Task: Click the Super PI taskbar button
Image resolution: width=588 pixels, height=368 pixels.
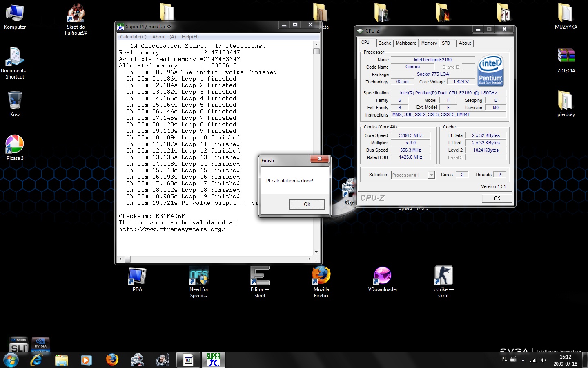Action: click(213, 360)
